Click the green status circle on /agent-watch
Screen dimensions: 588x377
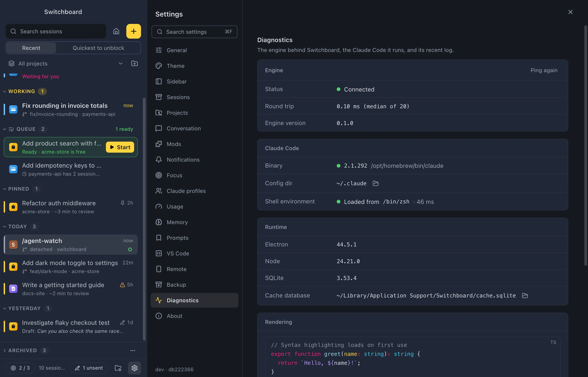tap(130, 249)
